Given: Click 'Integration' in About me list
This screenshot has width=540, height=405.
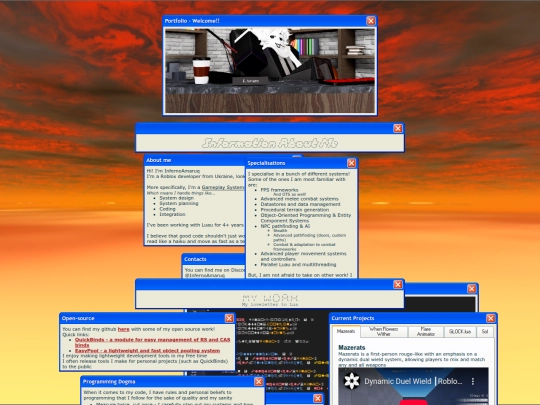Looking at the screenshot, I should pos(172,214).
